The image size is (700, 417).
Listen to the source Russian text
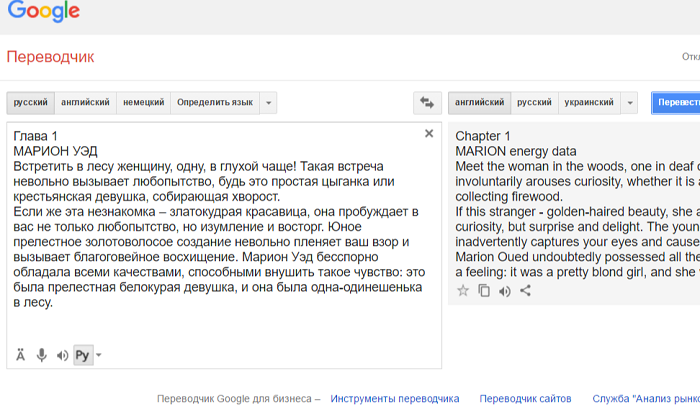pos(62,355)
